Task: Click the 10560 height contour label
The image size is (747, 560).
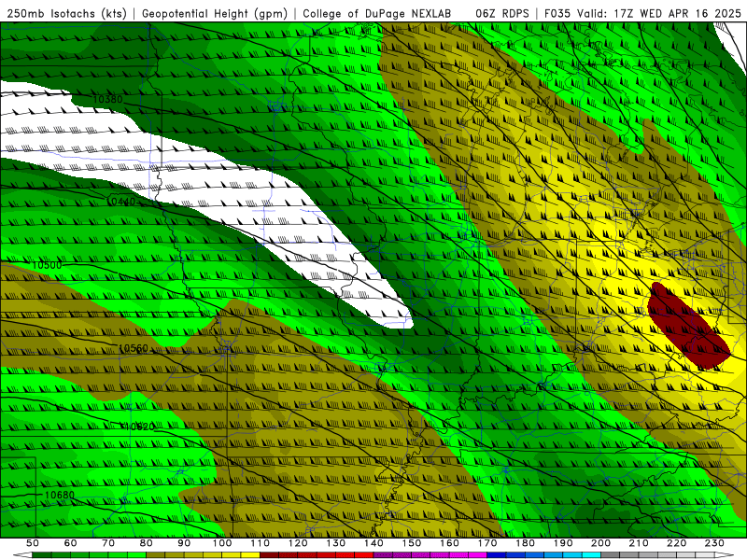Action: pyautogui.click(x=133, y=348)
